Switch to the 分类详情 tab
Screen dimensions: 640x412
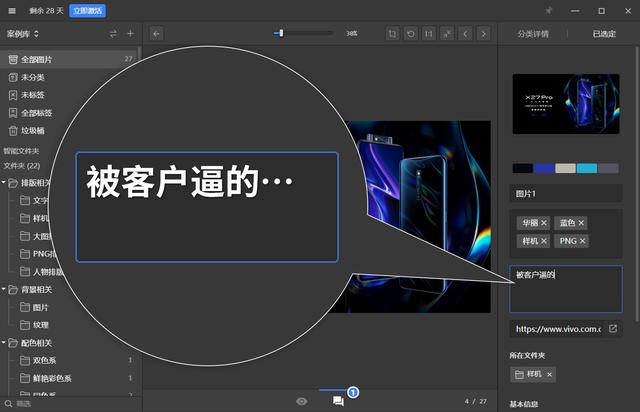[533, 33]
